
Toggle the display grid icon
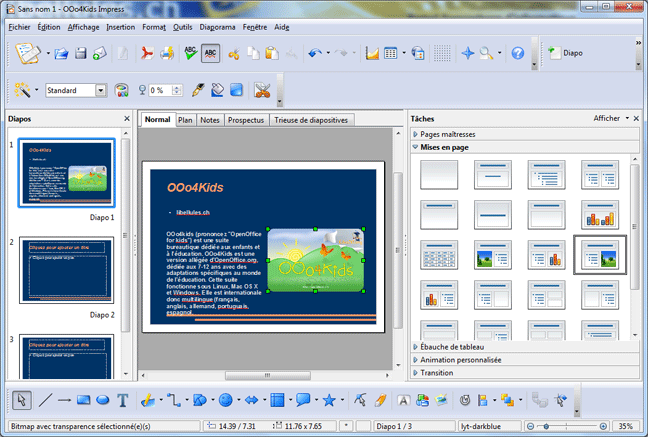tap(442, 53)
